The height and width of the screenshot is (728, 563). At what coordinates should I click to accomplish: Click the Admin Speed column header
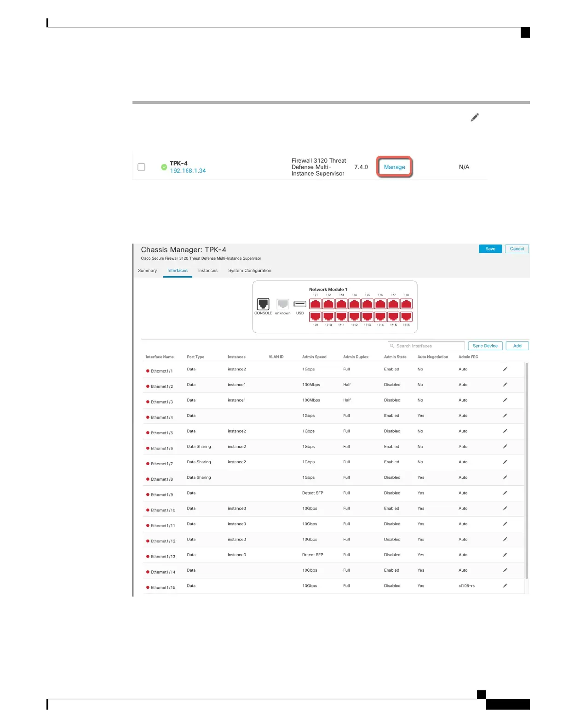(x=314, y=357)
